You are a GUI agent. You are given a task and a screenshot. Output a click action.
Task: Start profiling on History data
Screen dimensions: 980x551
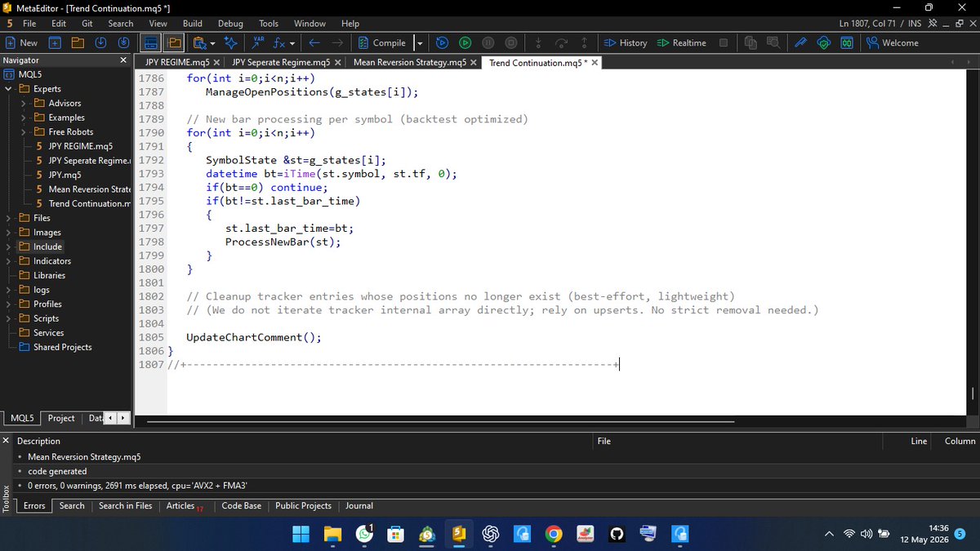click(x=626, y=42)
